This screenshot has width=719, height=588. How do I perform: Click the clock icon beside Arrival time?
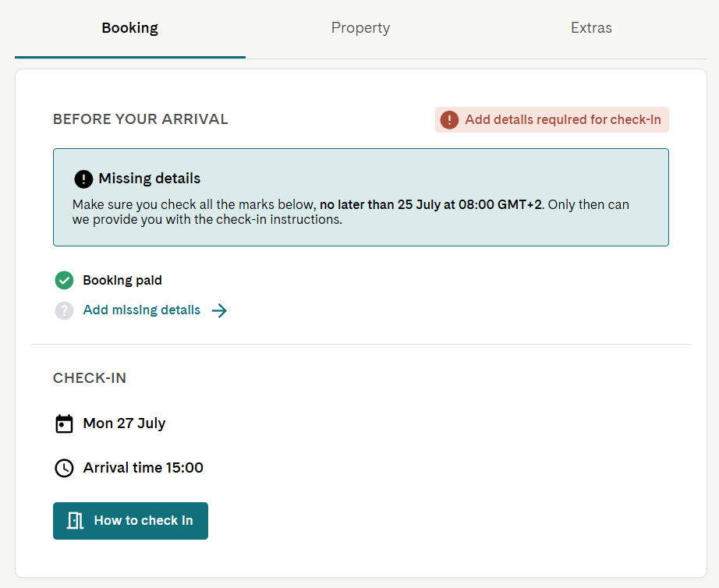coord(64,468)
